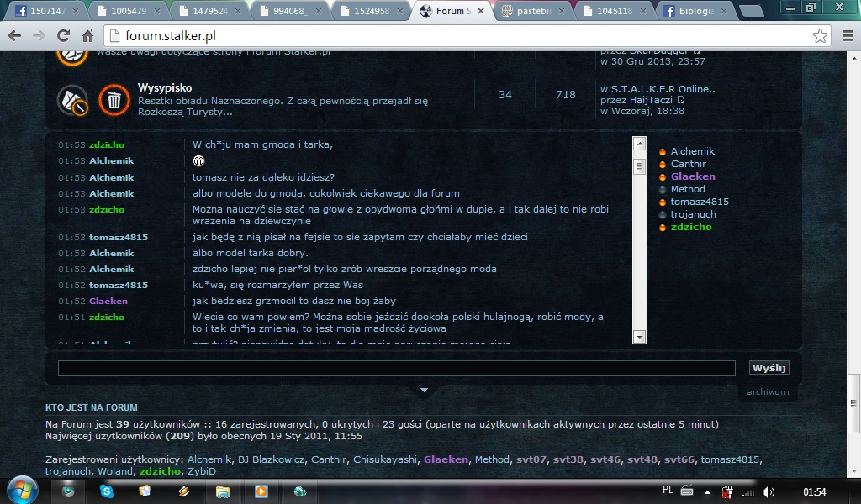861x504 pixels.
Task: Switch to the Biologia Facebook tab
Action: [695, 11]
